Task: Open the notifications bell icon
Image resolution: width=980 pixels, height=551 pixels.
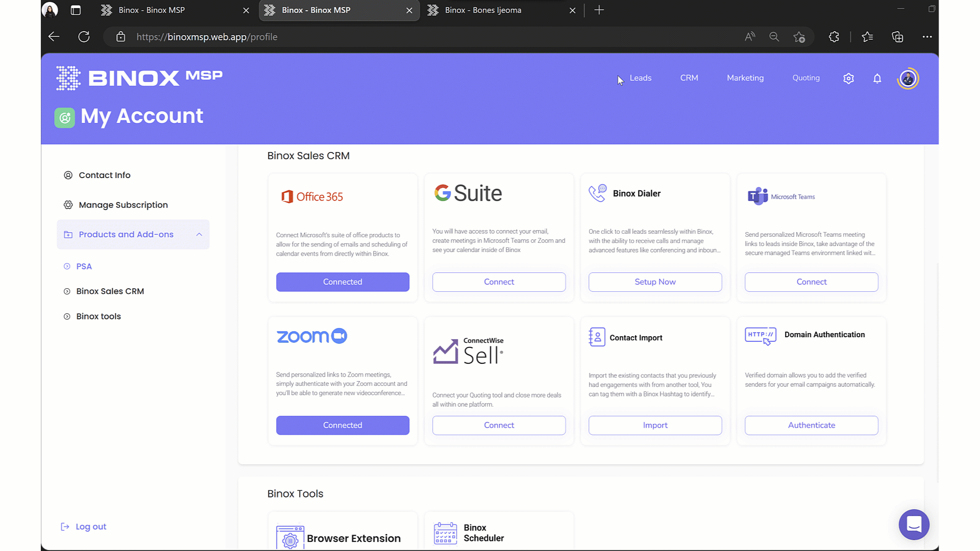Action: [877, 79]
